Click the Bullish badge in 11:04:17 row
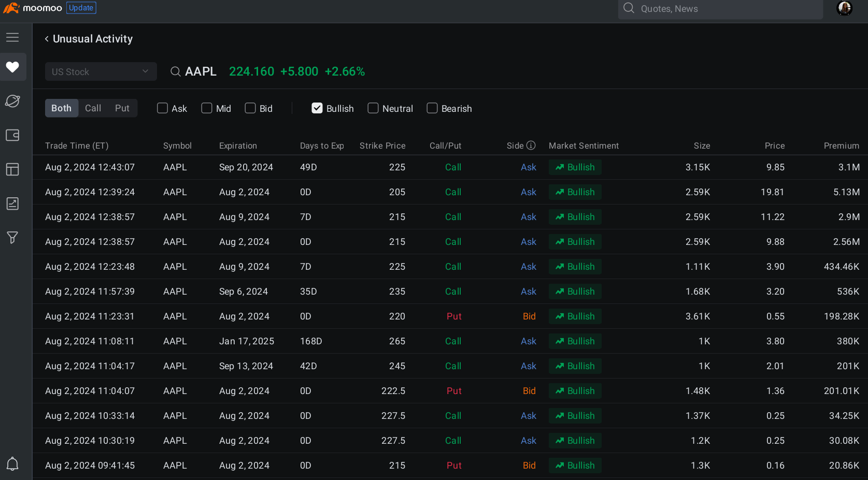This screenshot has width=868, height=480. pos(575,366)
